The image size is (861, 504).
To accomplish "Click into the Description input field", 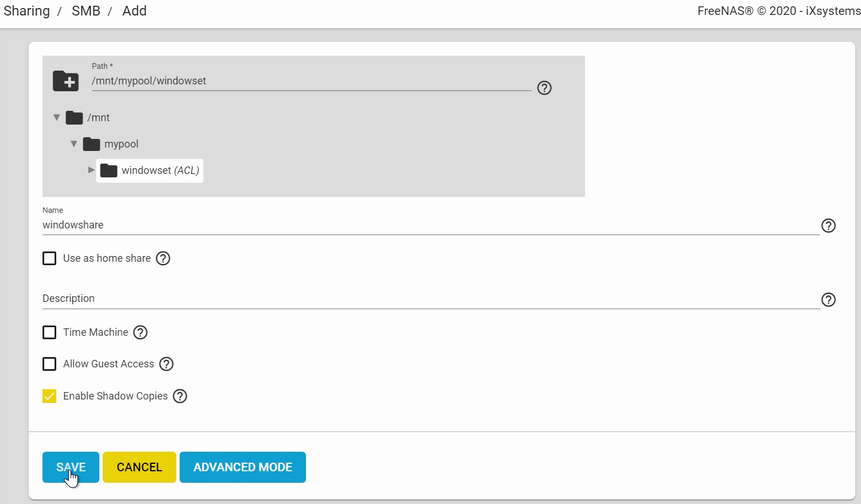I will coord(431,298).
